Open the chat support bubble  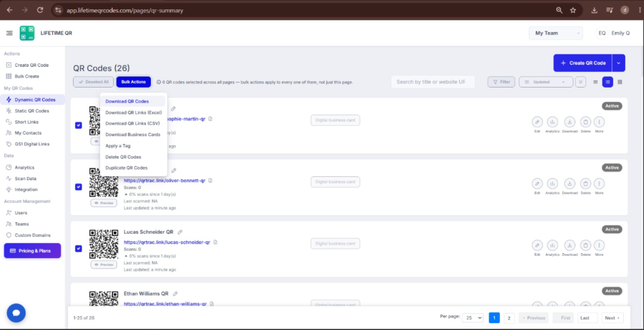(x=16, y=313)
